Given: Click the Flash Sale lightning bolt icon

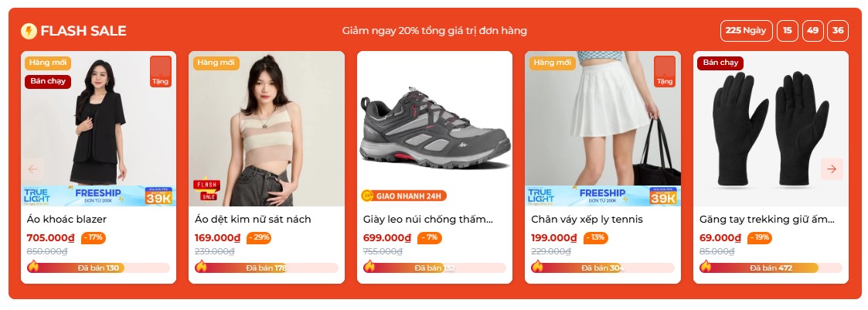Looking at the screenshot, I should 29,31.
